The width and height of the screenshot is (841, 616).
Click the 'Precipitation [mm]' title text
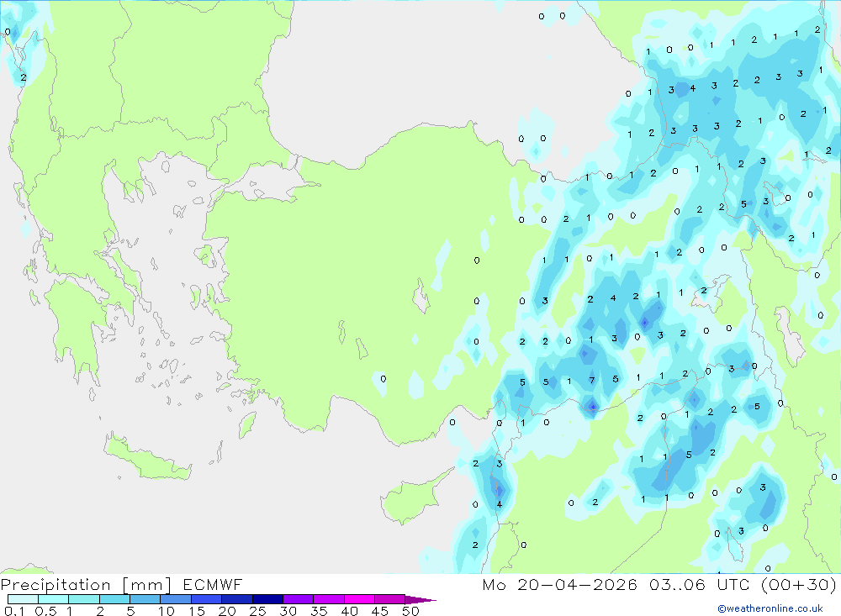[86, 585]
